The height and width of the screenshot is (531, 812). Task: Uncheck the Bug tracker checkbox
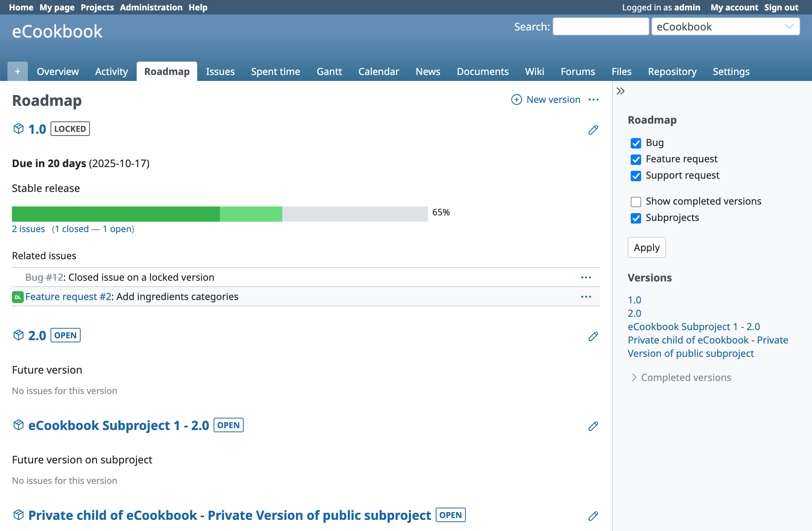[x=636, y=143]
